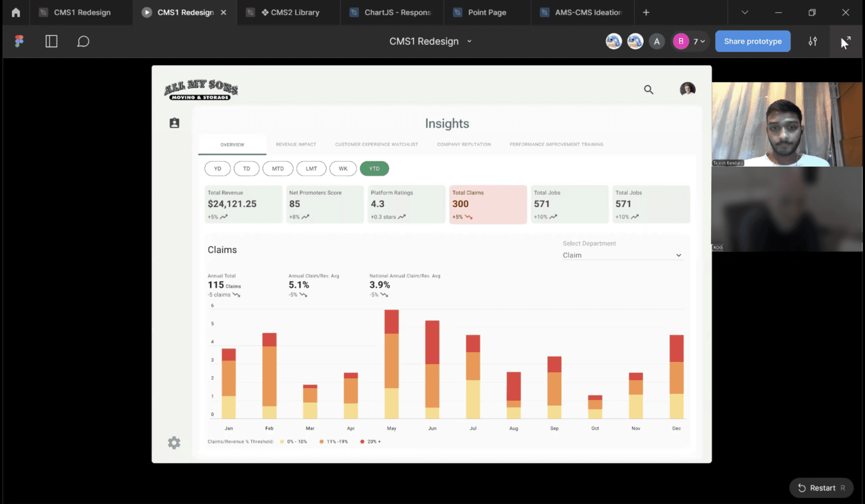Viewport: 865px width, 504px height.
Task: Select the MTD time range pill
Action: click(277, 169)
